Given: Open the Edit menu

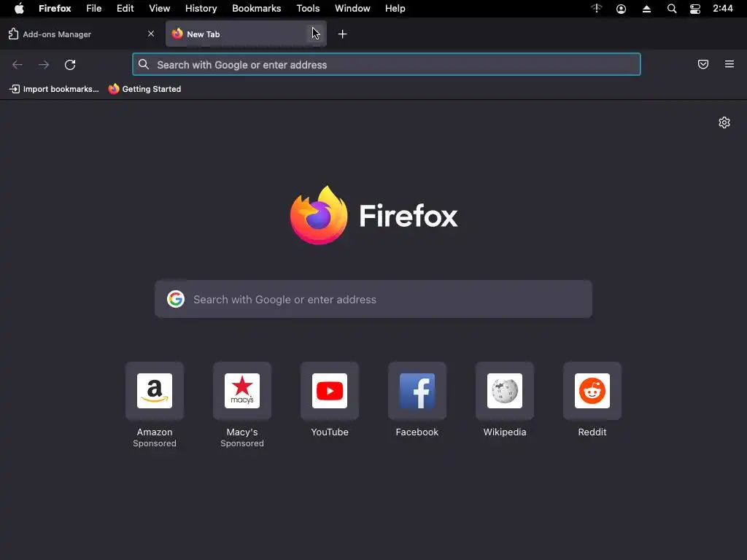Looking at the screenshot, I should (125, 9).
